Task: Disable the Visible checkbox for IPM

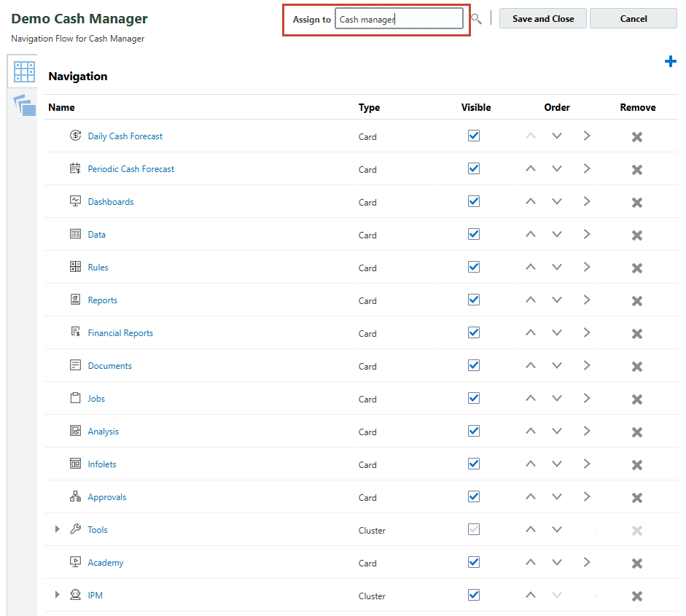Action: 474,595
